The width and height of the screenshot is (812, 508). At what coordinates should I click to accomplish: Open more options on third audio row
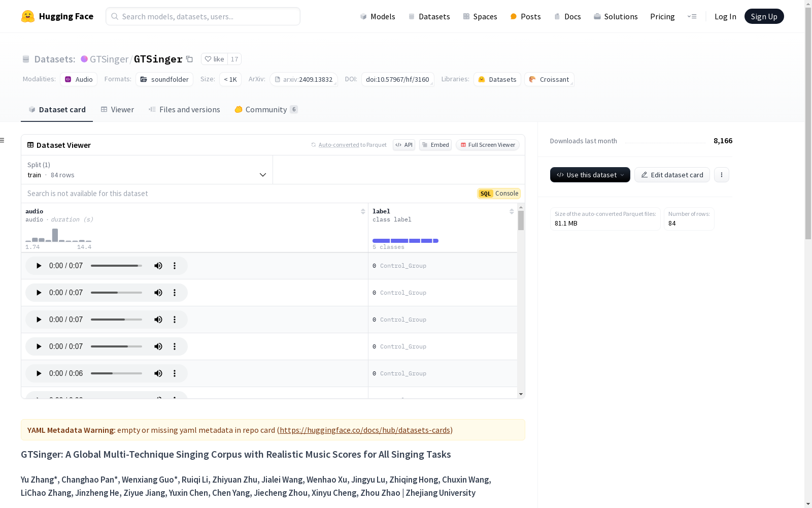175,320
